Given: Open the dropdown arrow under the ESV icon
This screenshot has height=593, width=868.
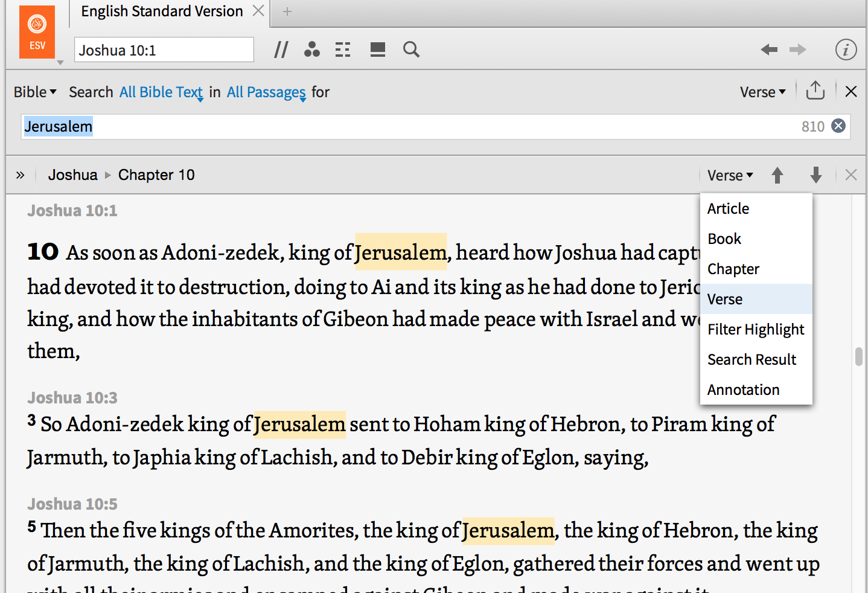Looking at the screenshot, I should coord(60,62).
